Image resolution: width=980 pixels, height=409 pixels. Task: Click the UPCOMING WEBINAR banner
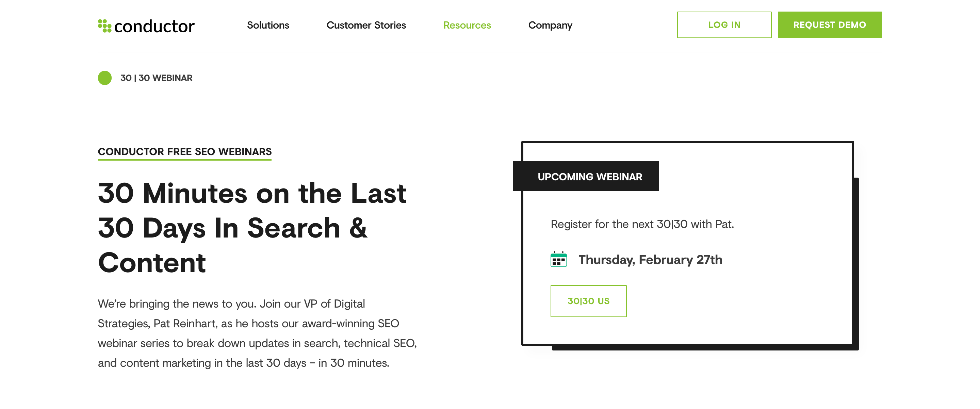[x=586, y=177]
